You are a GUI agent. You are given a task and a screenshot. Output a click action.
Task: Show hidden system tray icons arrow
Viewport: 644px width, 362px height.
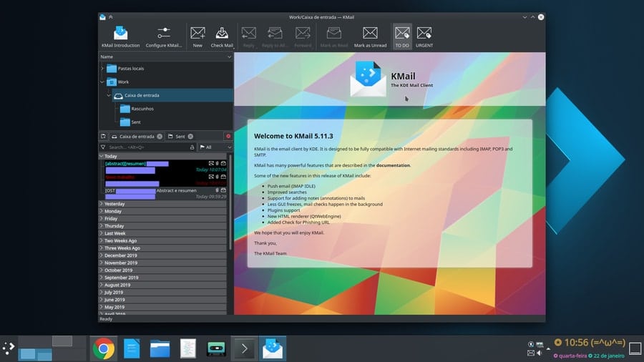click(x=548, y=348)
